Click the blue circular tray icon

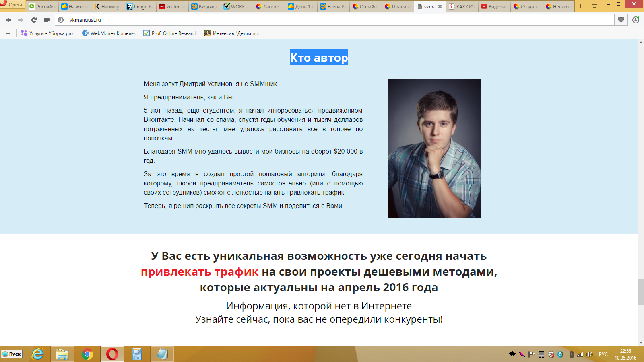point(560,354)
